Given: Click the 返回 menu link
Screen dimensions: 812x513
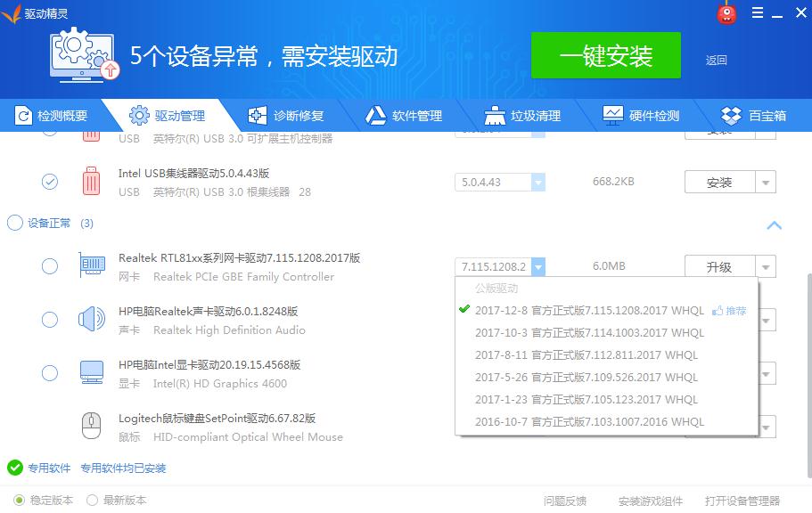Looking at the screenshot, I should click(718, 58).
